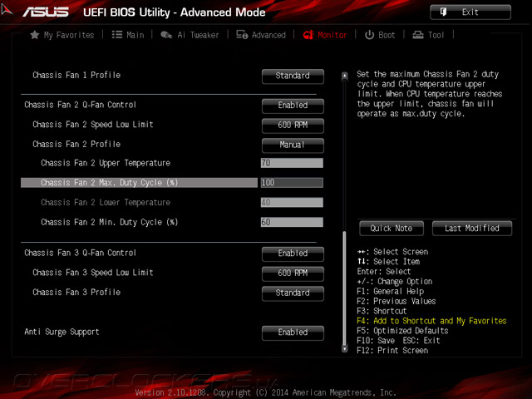Open Chassis Fan 2 Speed Low Limit dropdown
This screenshot has width=532, height=399.
coord(293,126)
